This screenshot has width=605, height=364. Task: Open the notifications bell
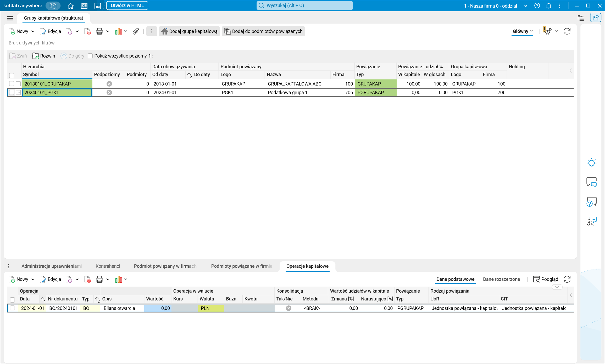point(548,6)
